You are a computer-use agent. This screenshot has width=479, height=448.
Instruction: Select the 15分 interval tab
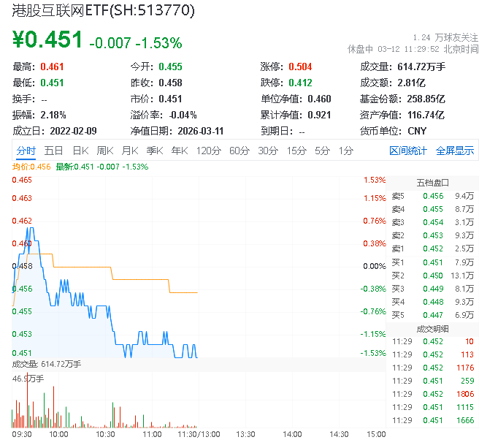click(x=296, y=151)
